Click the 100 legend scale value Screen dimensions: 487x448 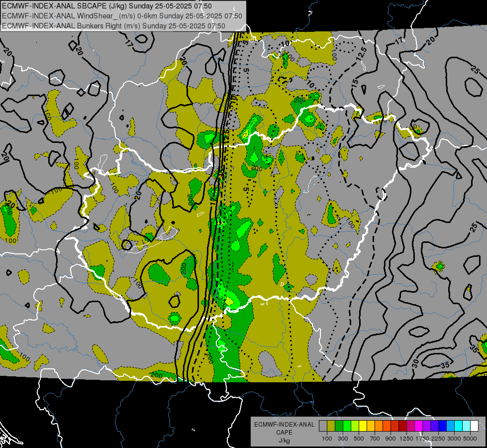[327, 439]
